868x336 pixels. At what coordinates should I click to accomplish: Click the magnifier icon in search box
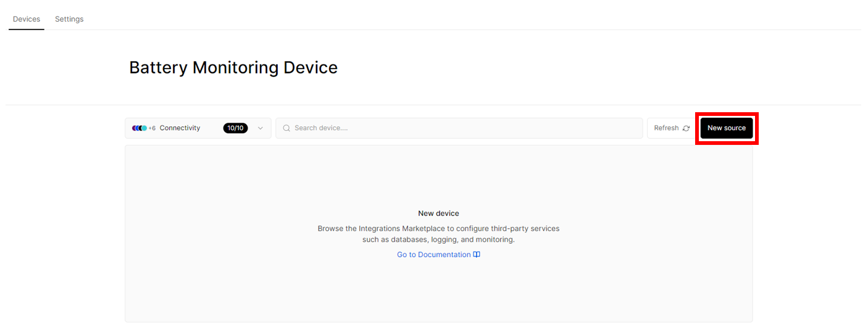coord(286,128)
